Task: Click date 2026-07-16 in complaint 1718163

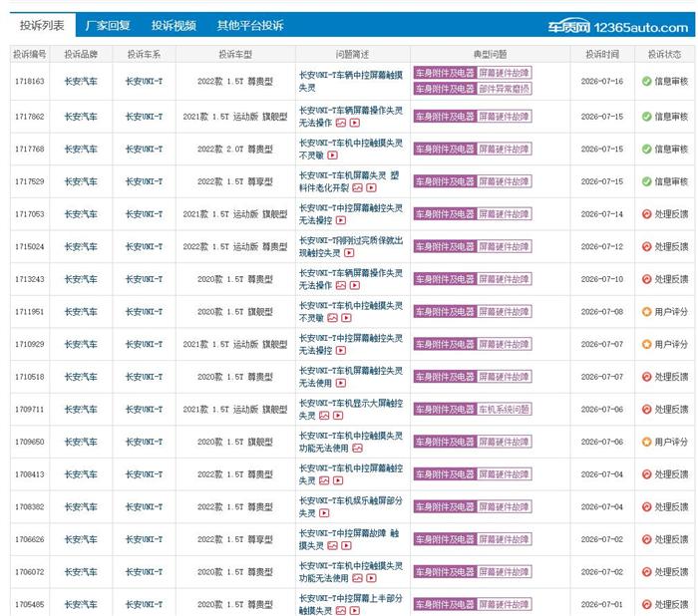Action: [602, 81]
